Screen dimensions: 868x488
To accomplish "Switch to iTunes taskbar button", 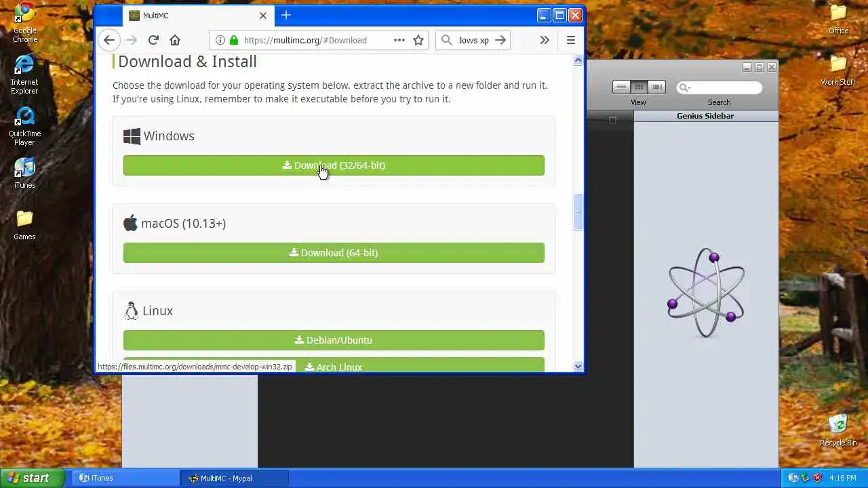I will (125, 478).
